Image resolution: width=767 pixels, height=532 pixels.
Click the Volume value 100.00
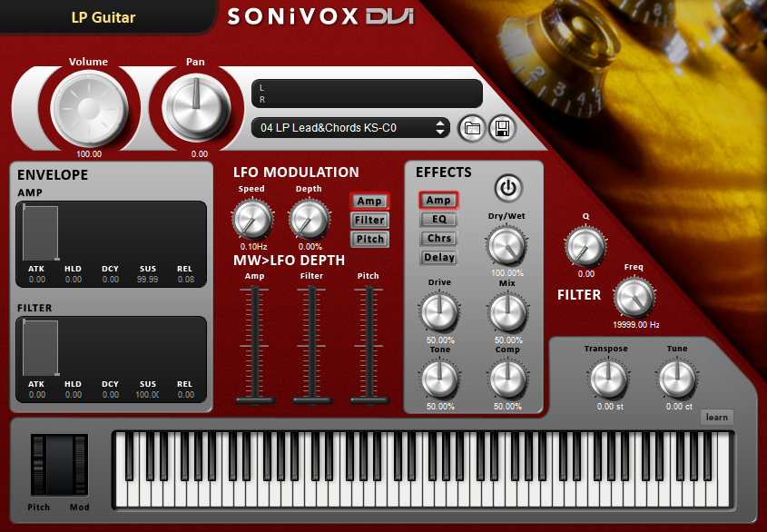click(x=89, y=154)
